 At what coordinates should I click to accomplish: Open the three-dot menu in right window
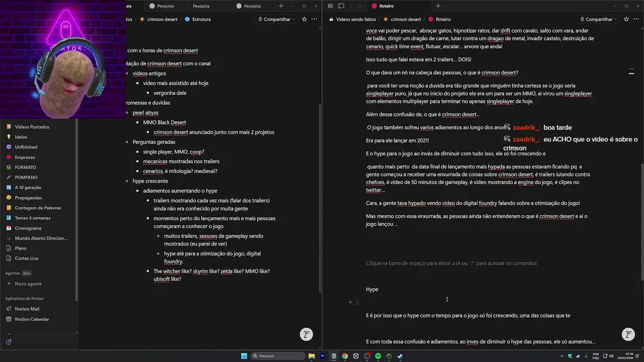(636, 19)
